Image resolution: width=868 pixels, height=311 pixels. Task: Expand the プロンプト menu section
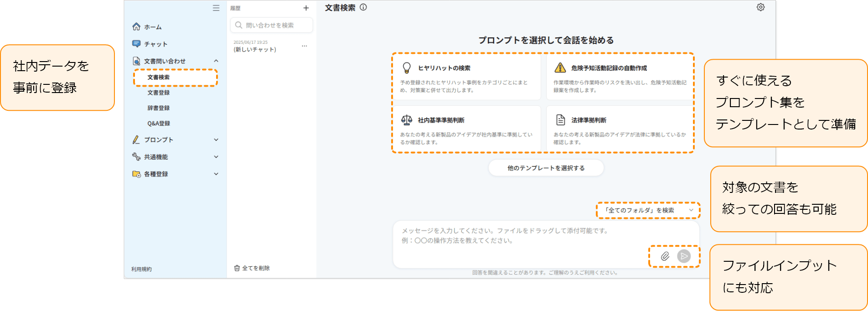(216, 140)
